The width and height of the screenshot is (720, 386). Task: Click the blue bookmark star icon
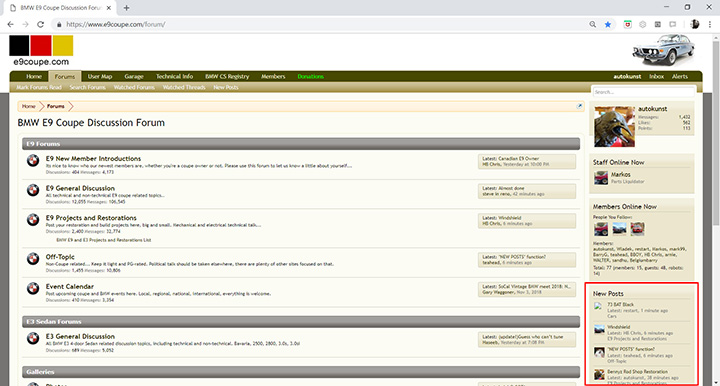tap(608, 24)
